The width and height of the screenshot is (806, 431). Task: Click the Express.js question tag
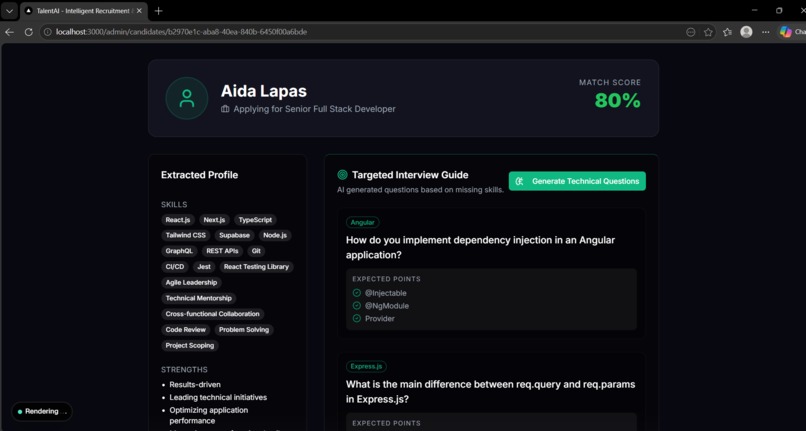pos(366,366)
